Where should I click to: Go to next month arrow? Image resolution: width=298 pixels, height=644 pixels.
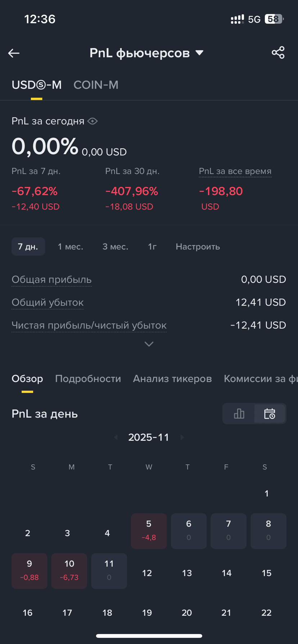tap(182, 437)
